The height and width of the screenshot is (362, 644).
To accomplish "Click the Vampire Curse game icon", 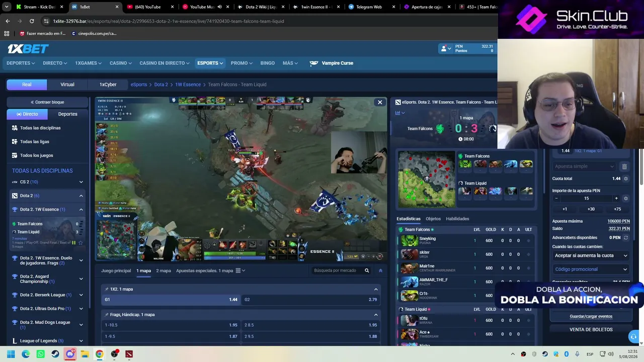I will coord(314,63).
